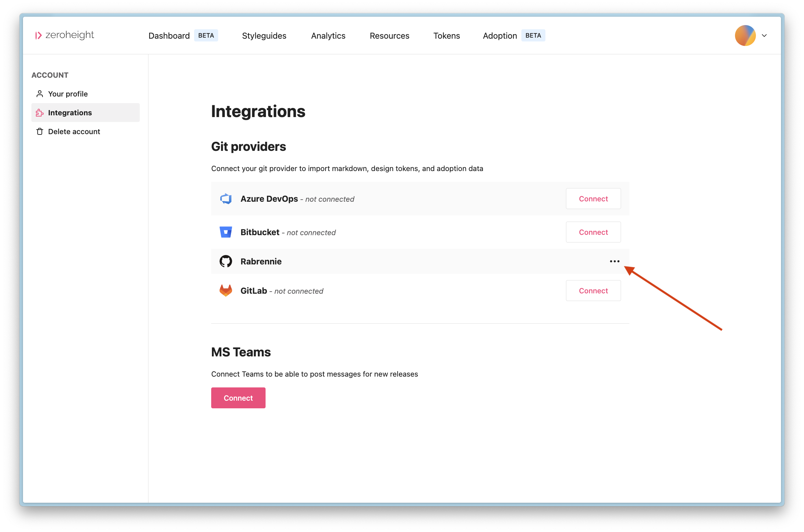Click the Bitbucket label
804x532 pixels.
pos(260,232)
